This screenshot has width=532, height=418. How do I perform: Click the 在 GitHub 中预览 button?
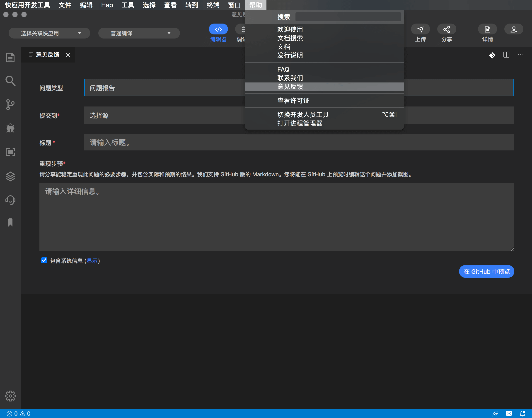tap(486, 271)
